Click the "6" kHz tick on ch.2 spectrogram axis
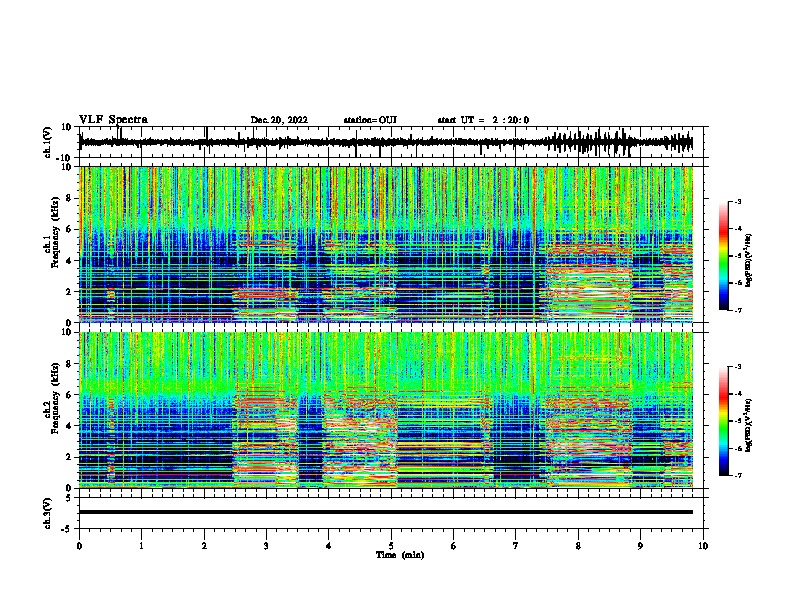This screenshot has width=792, height=612. click(70, 394)
